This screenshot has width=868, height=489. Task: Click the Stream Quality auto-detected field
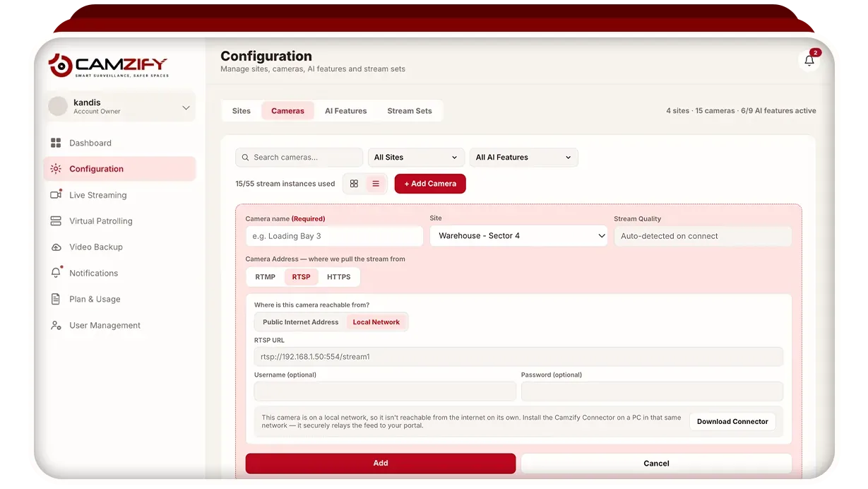[x=703, y=236]
